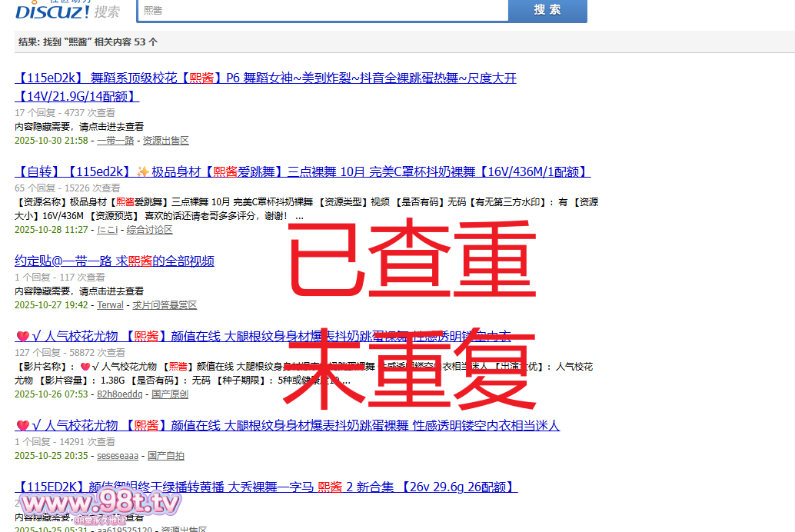
Task: Click heart icon on the 127-reply result
Action: click(x=22, y=337)
